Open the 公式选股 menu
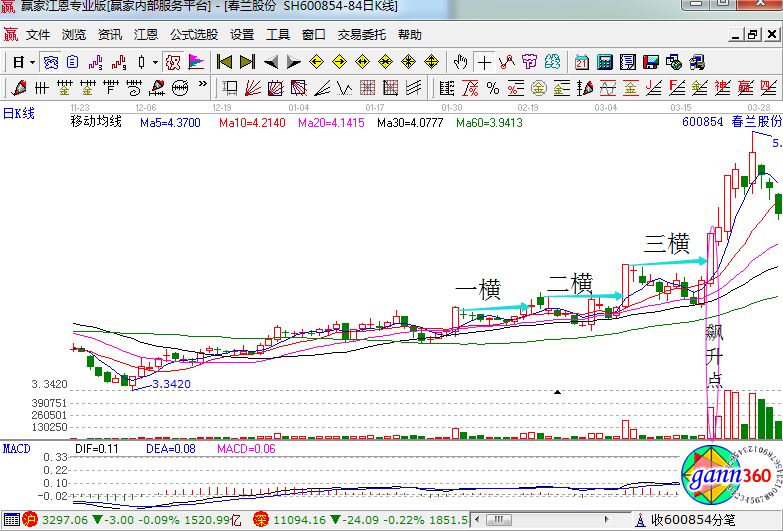This screenshot has width=783, height=531. 193,34
